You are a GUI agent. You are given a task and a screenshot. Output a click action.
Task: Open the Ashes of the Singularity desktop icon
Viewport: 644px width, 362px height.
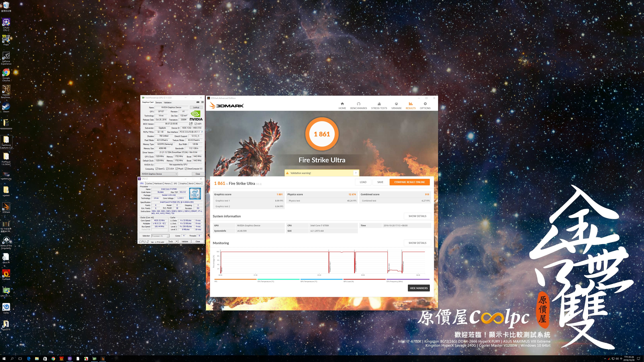[x=6, y=243]
